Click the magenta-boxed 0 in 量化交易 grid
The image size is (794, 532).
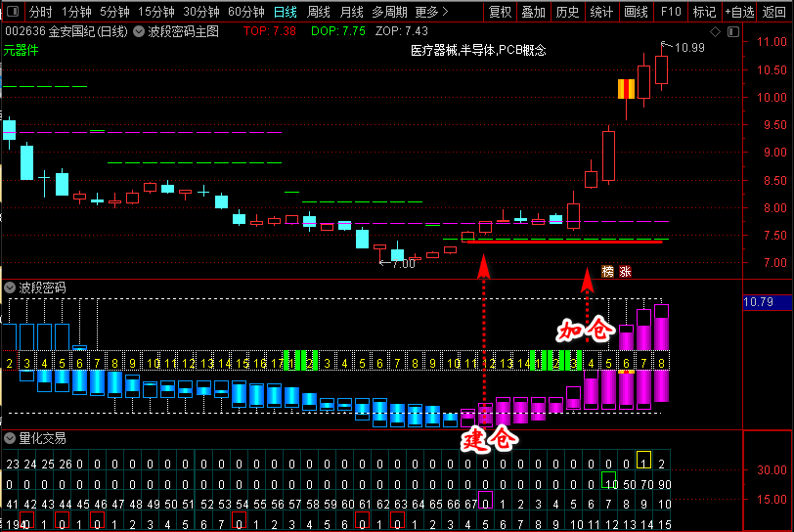[x=486, y=501]
